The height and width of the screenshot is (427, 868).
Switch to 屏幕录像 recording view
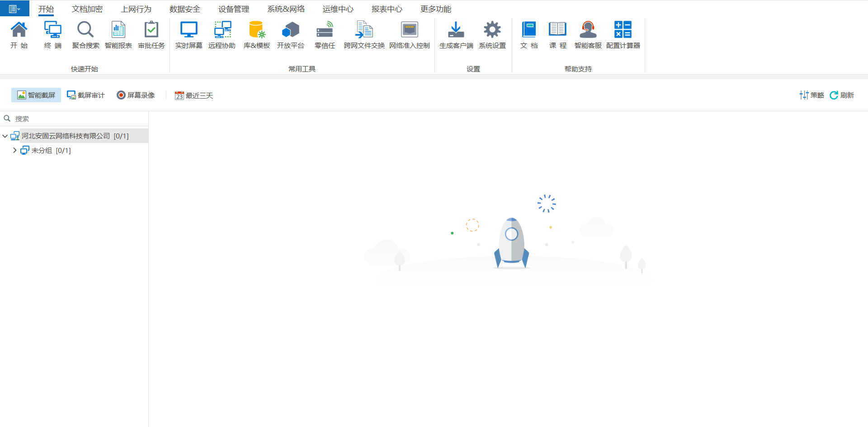coord(136,95)
